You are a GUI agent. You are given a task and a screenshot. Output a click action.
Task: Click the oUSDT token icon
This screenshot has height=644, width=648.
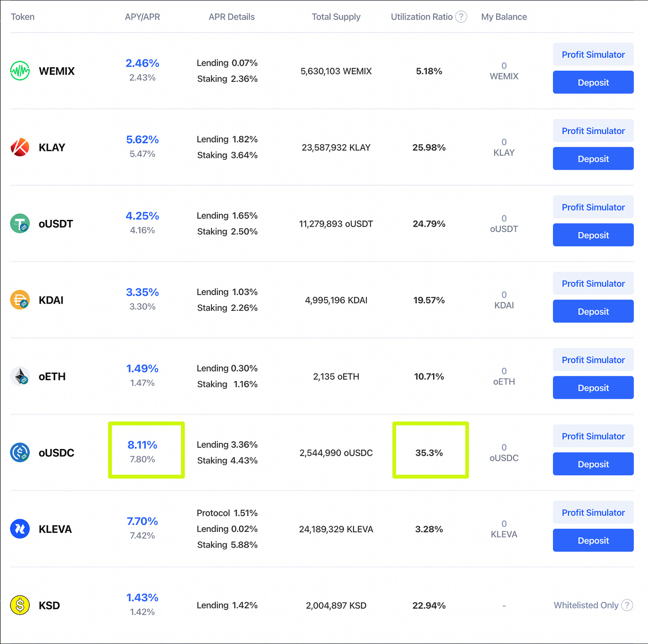click(x=20, y=223)
